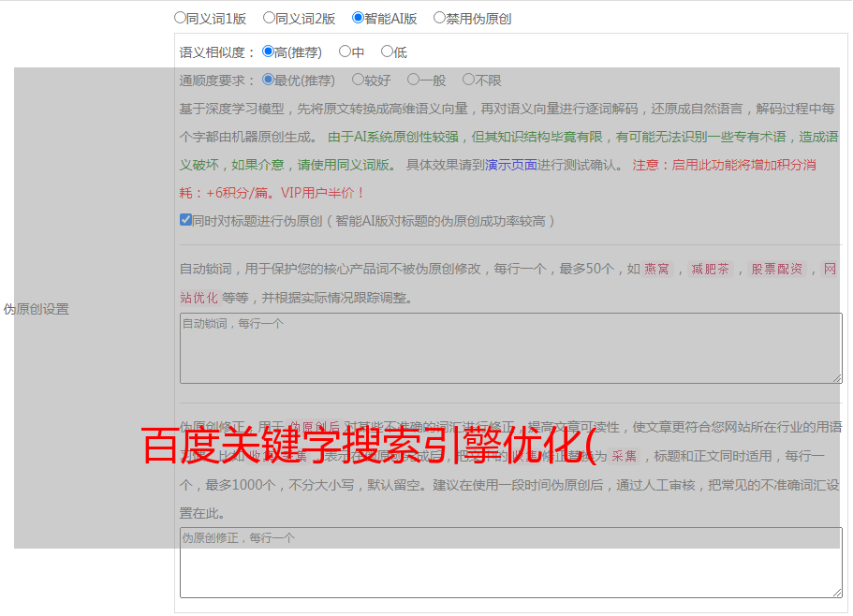The height and width of the screenshot is (616, 853).
Task: Click the 采集 example word tag
Action: tap(624, 456)
